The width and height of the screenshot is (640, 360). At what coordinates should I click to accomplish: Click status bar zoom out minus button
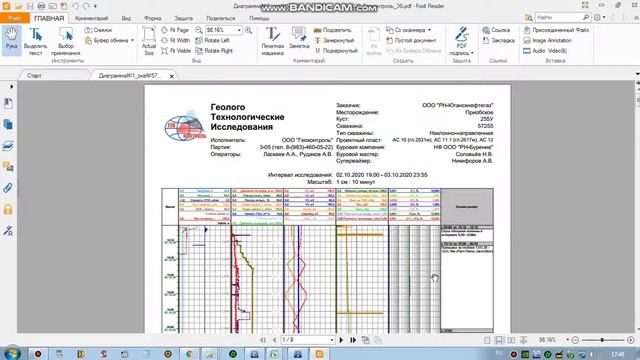pos(576,340)
